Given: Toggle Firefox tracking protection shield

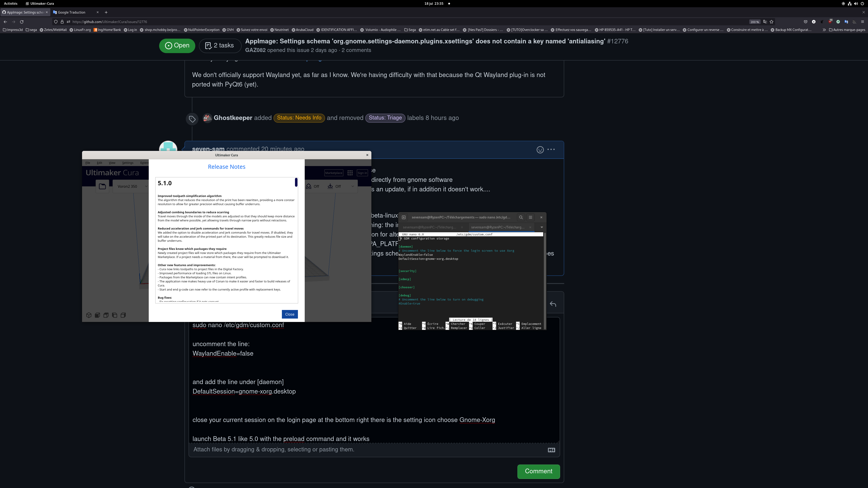Looking at the screenshot, I should click(56, 21).
